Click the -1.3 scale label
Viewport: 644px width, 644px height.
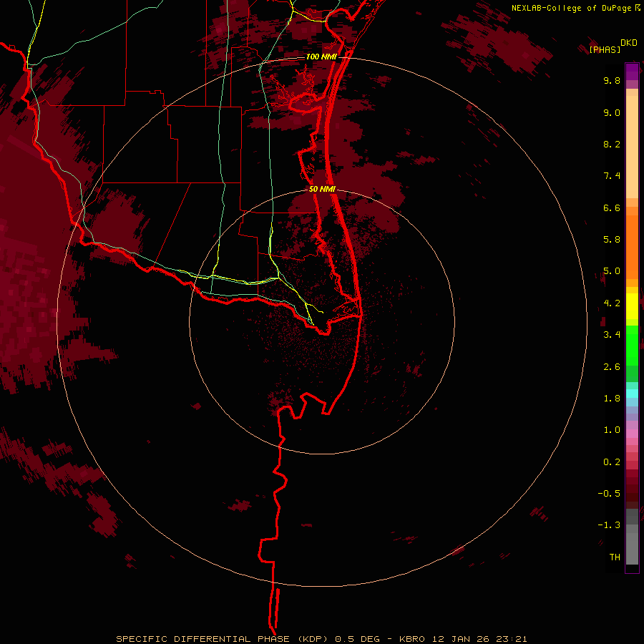(609, 525)
